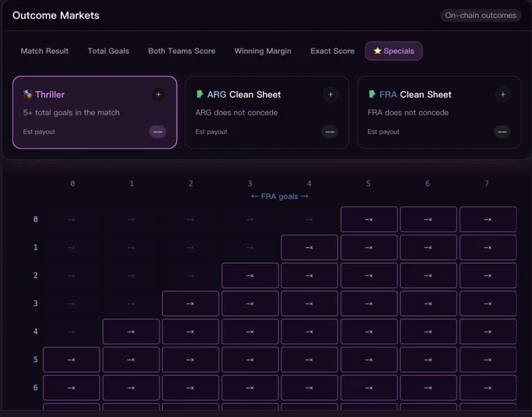Select score cell row 3, FRA column 5
The height and width of the screenshot is (417, 532).
point(368,304)
